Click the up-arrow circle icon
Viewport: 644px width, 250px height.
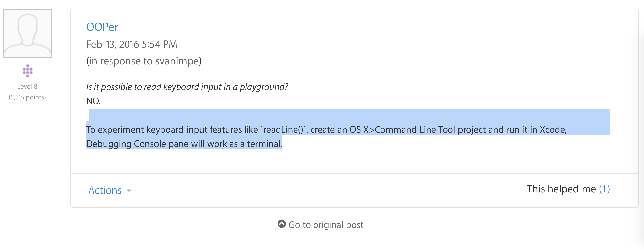pyautogui.click(x=281, y=224)
